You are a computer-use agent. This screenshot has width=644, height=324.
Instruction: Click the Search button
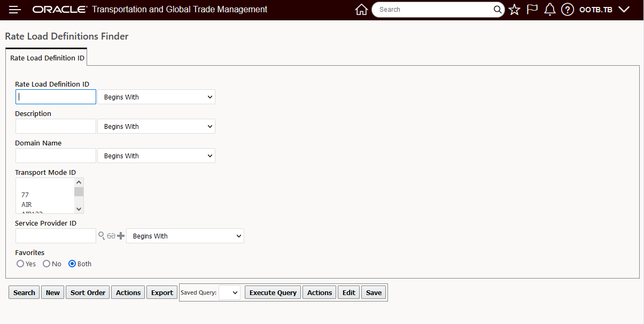pyautogui.click(x=24, y=292)
